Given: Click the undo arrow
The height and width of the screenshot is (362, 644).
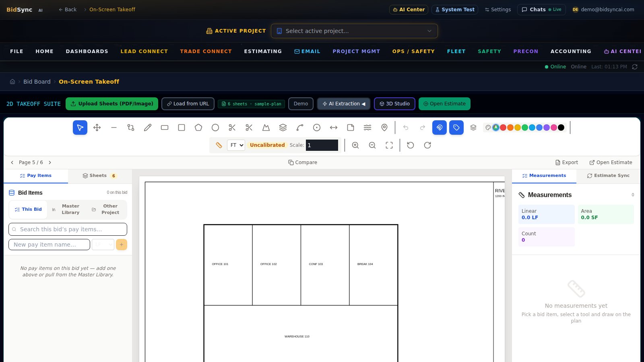Looking at the screenshot, I should (x=406, y=128).
